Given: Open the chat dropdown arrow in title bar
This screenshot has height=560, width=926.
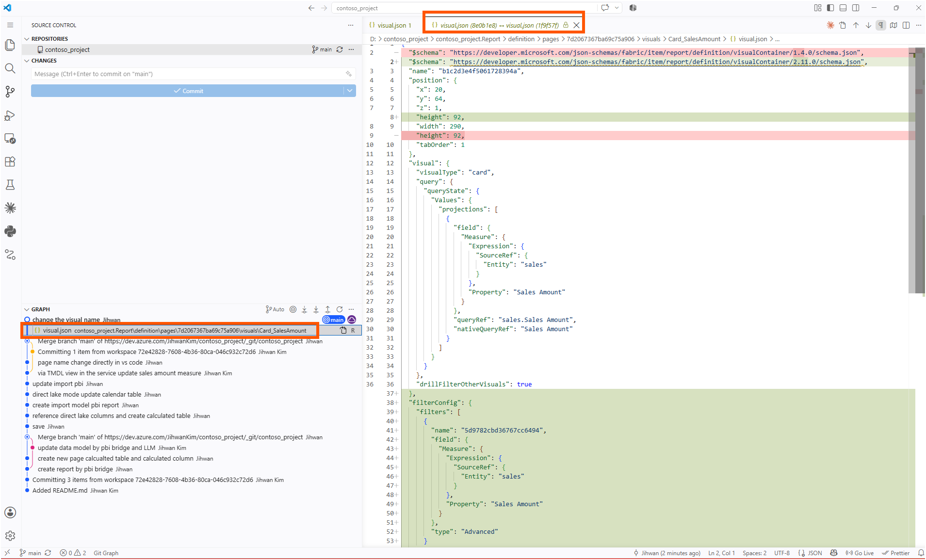Looking at the screenshot, I should click(617, 8).
